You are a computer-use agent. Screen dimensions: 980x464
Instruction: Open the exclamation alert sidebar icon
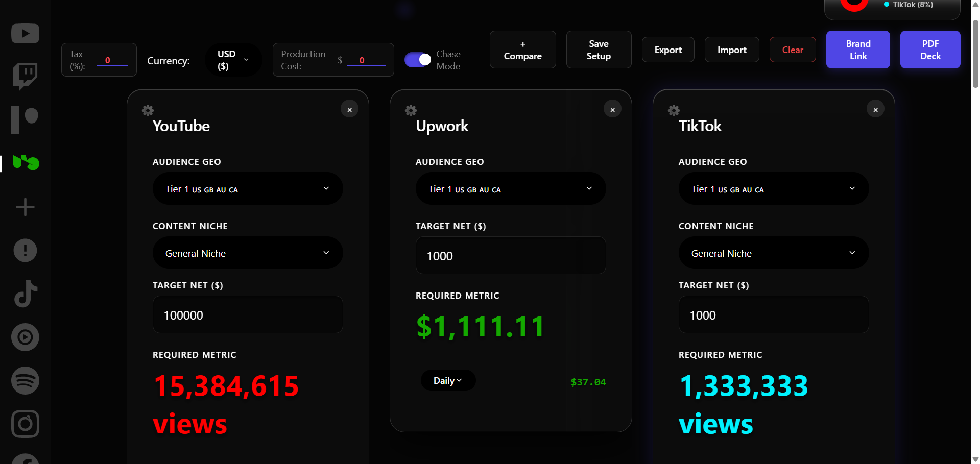25,250
